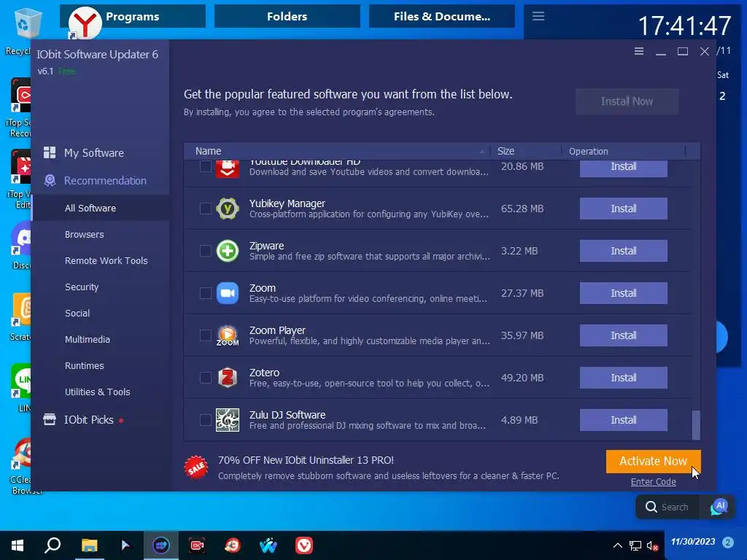Open taskbar search magnifier
Screen dimensions: 747x560
click(x=53, y=545)
